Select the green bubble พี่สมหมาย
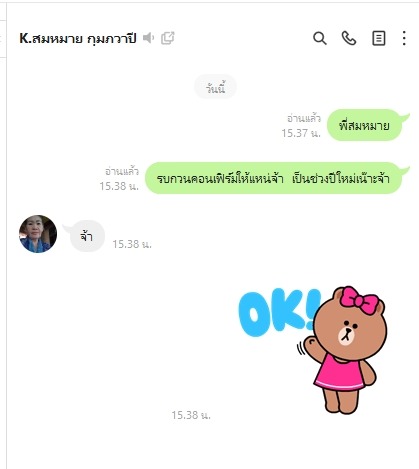The width and height of the screenshot is (419, 469). [364, 125]
